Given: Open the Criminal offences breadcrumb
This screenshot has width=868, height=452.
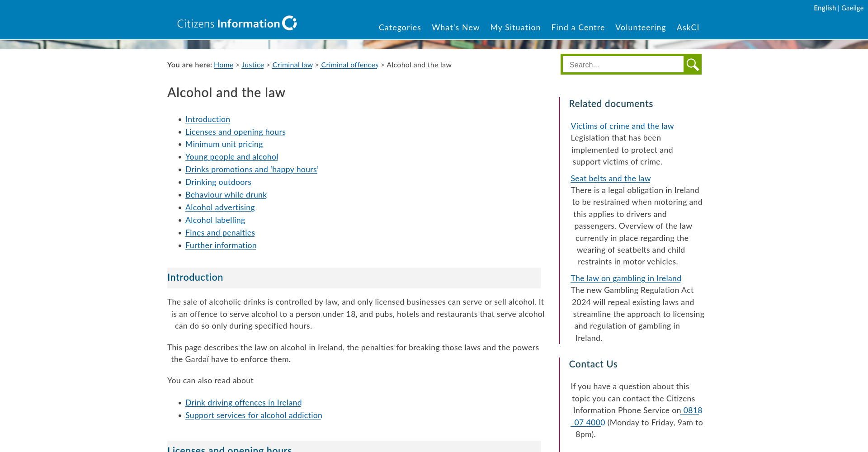Looking at the screenshot, I should coord(349,65).
